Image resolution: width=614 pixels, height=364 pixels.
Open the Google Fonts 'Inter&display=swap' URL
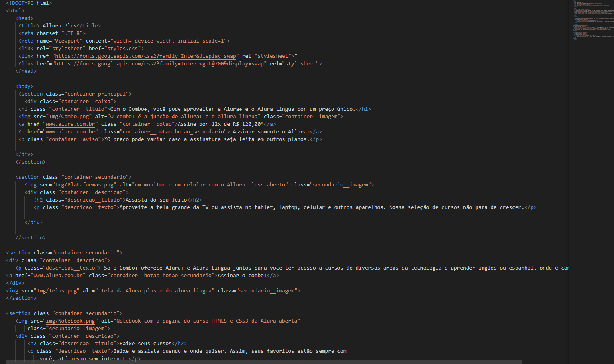(x=145, y=56)
